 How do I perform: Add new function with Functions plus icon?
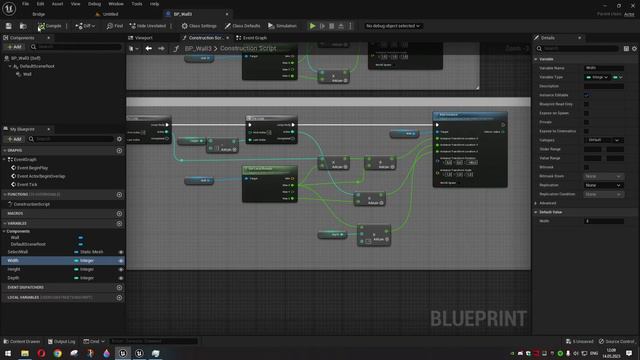[x=119, y=195]
